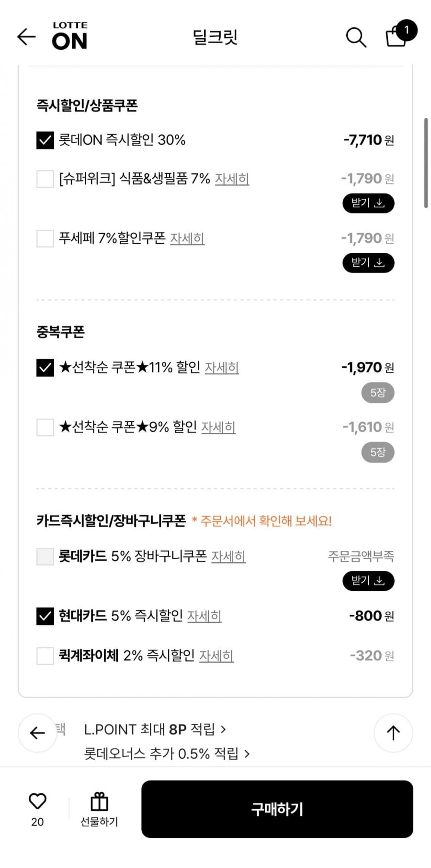Open 자세히 link for 푸세페 7%할인쿠폰
This screenshot has width=431, height=868.
click(x=187, y=238)
